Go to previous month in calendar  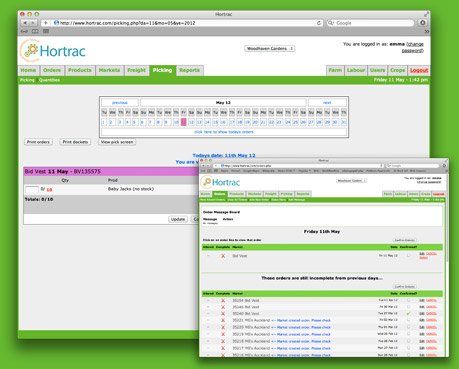[120, 103]
